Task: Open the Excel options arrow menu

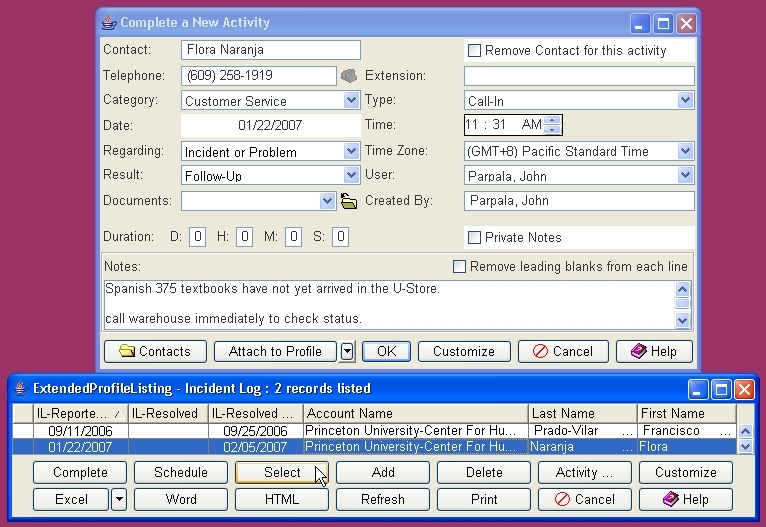Action: click(119, 499)
